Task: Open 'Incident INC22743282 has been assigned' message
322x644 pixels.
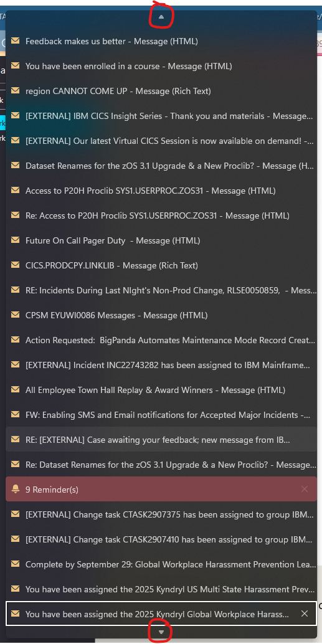Action: pyautogui.click(x=161, y=365)
